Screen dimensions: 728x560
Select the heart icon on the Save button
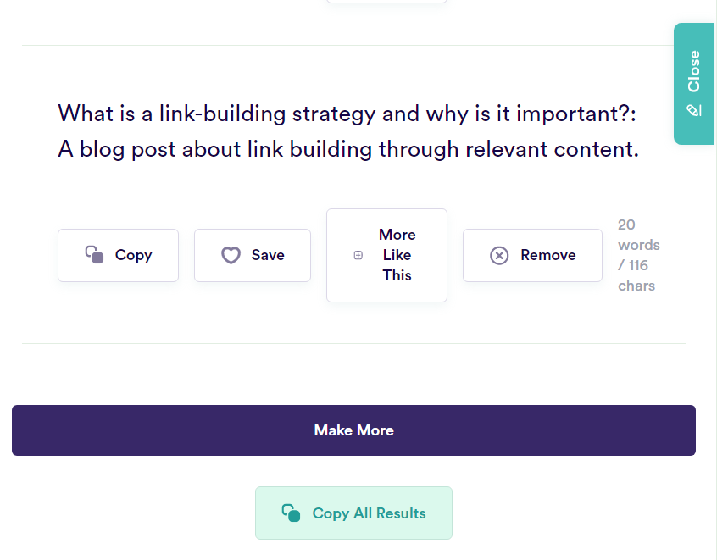(231, 255)
